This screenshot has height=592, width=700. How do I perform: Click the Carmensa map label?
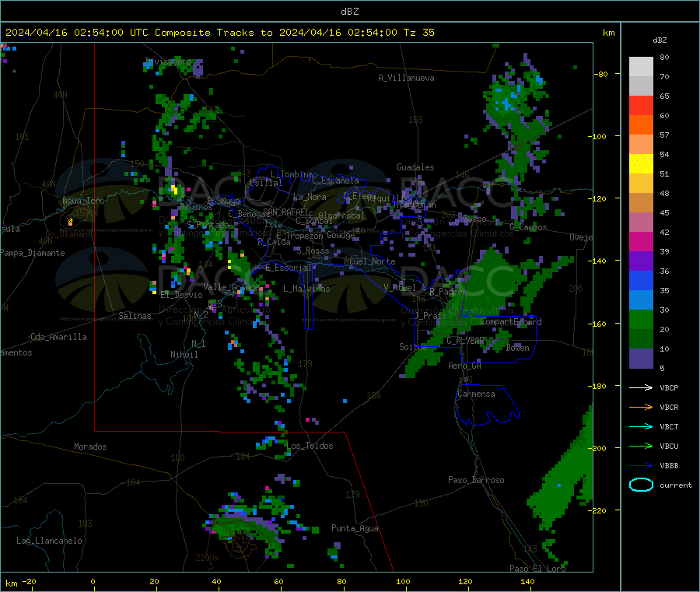pos(476,394)
